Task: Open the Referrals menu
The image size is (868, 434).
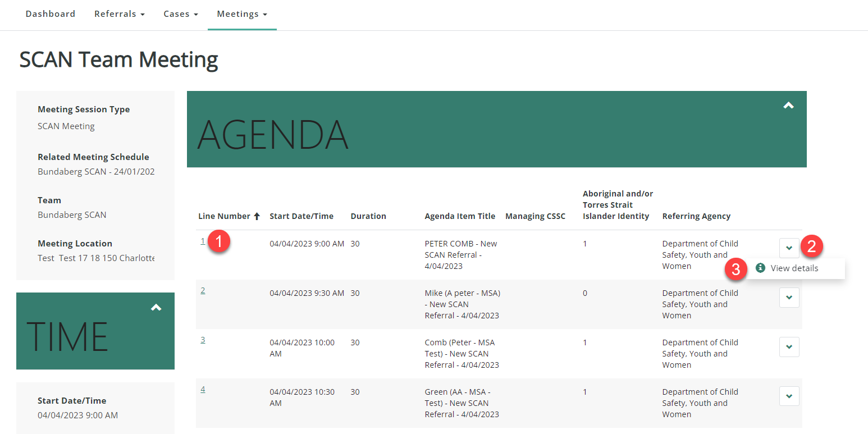Action: click(120, 14)
